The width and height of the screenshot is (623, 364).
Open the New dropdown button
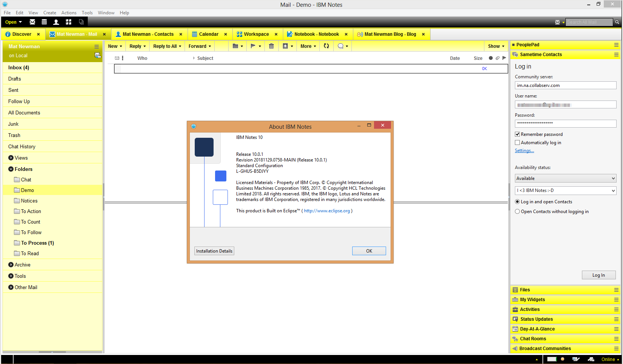[x=115, y=46]
